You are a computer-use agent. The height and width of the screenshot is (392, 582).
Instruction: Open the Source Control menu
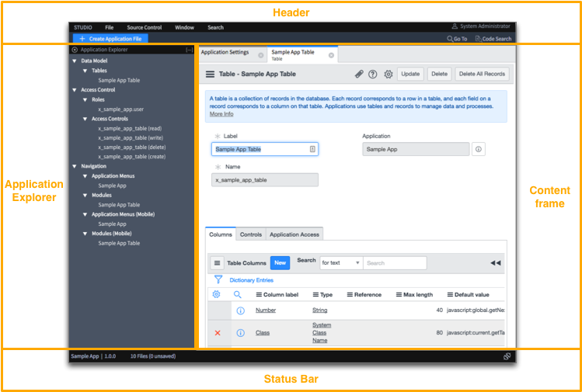point(145,27)
